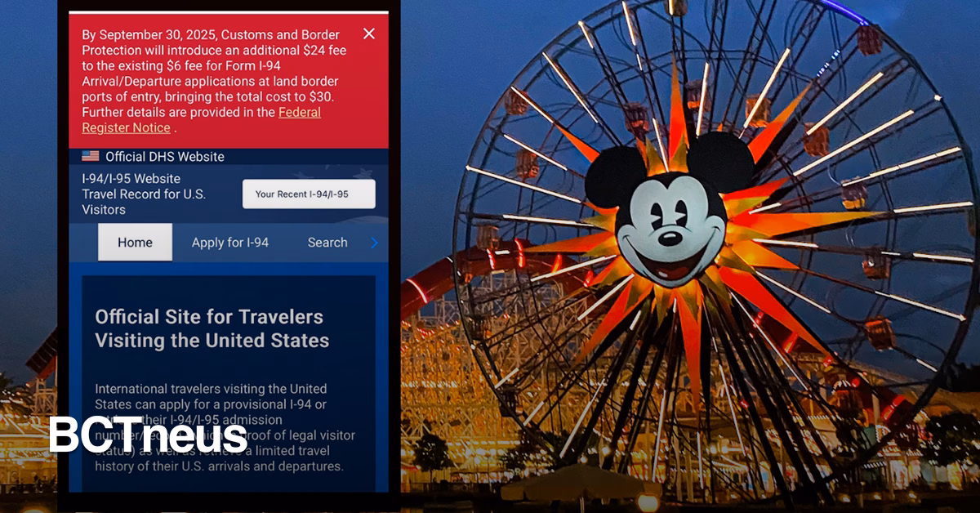Open the I-94/I-95 Website Travel Record title
The height and width of the screenshot is (513, 980).
click(144, 194)
